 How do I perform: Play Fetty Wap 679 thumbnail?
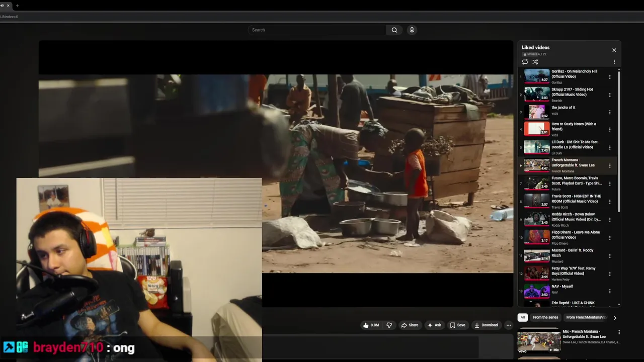pos(537,273)
